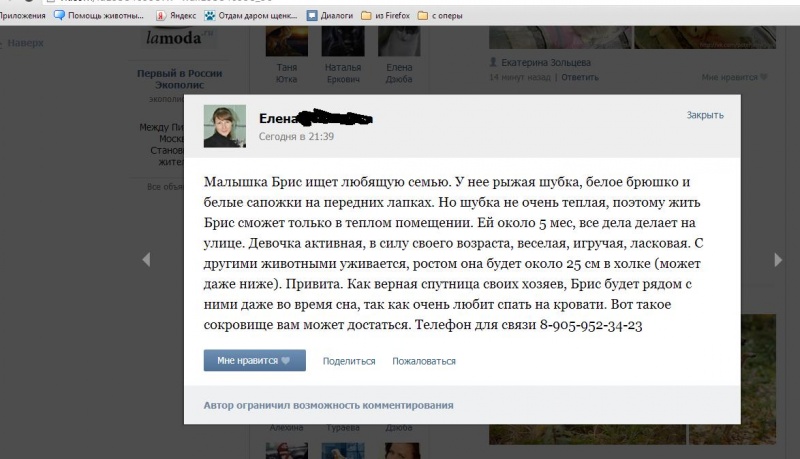
Task: Open the Диалоги bookmark
Action: [330, 16]
